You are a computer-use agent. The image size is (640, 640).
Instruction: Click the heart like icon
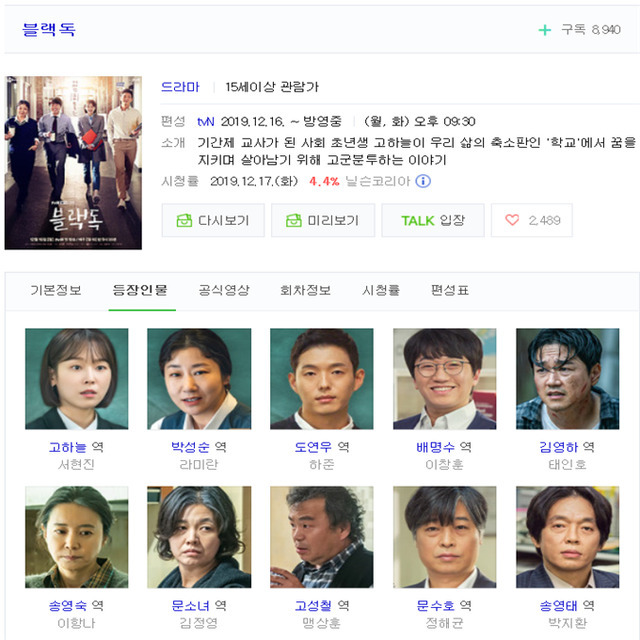pyautogui.click(x=512, y=220)
